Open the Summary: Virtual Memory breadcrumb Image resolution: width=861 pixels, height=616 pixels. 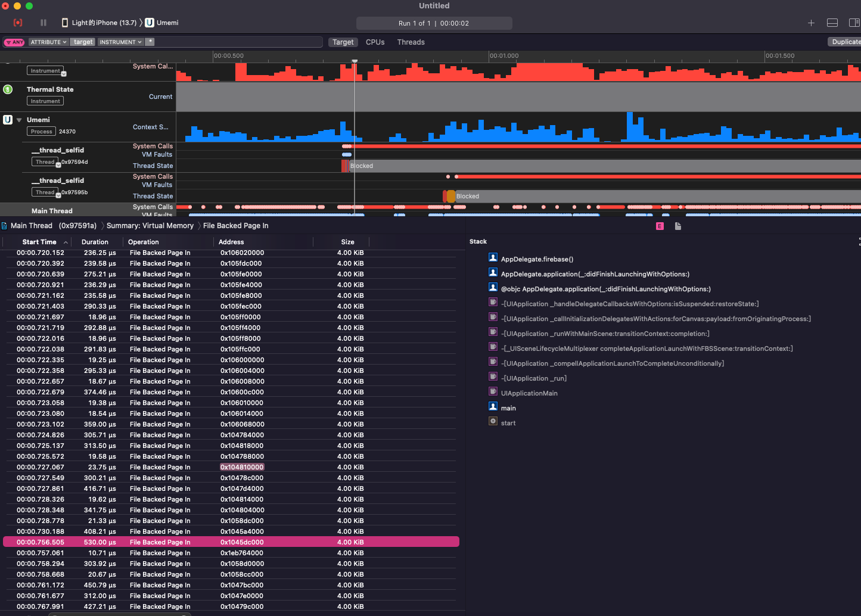tap(150, 226)
